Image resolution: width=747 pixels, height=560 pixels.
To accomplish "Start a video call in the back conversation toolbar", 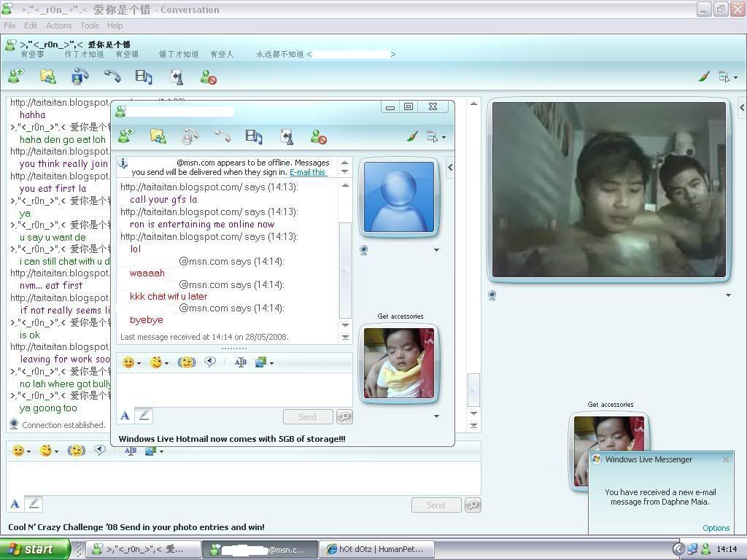I will [x=80, y=76].
